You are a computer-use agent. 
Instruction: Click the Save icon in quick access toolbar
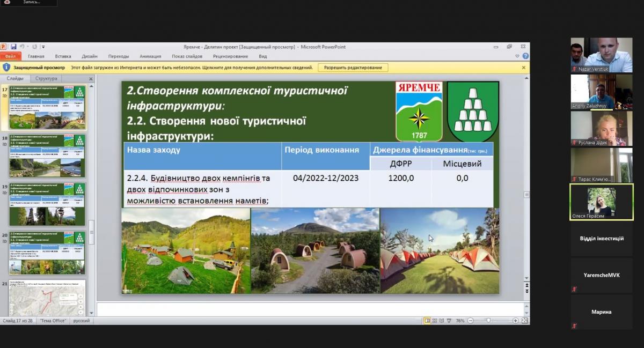(13, 47)
